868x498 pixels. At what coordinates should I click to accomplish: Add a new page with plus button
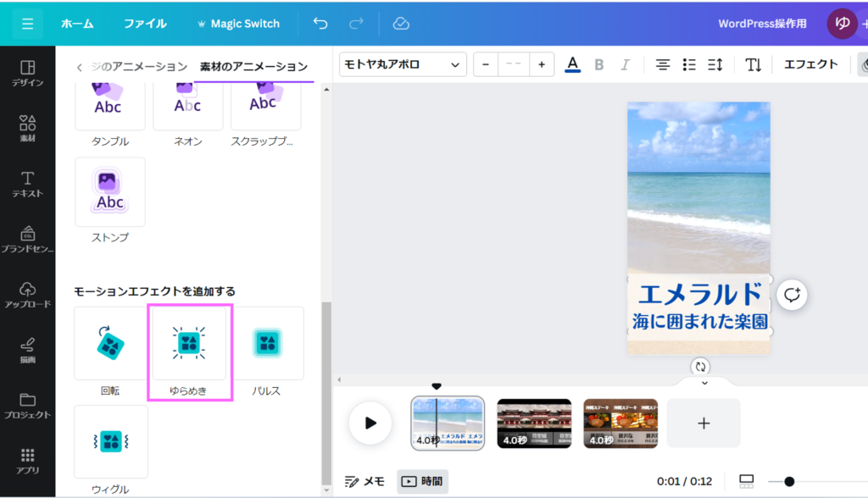[704, 423]
